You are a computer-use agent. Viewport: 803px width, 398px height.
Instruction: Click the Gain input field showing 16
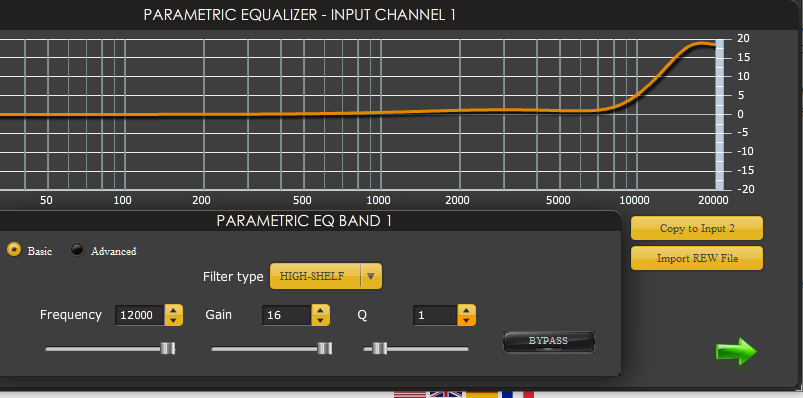[x=286, y=315]
